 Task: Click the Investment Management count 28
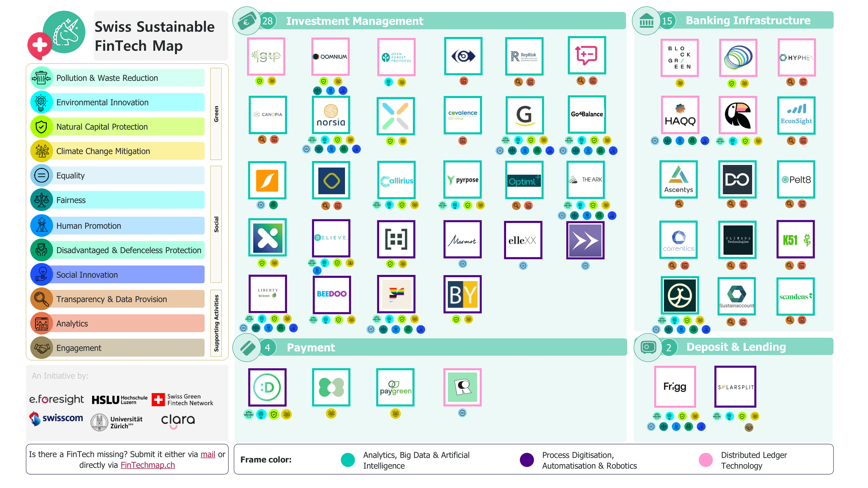[x=268, y=21]
